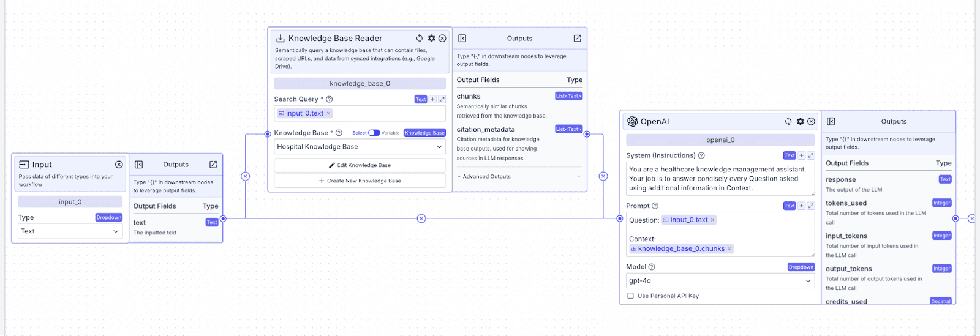The height and width of the screenshot is (336, 980).
Task: Expand the System (Instructions) editor
Action: coord(810,155)
